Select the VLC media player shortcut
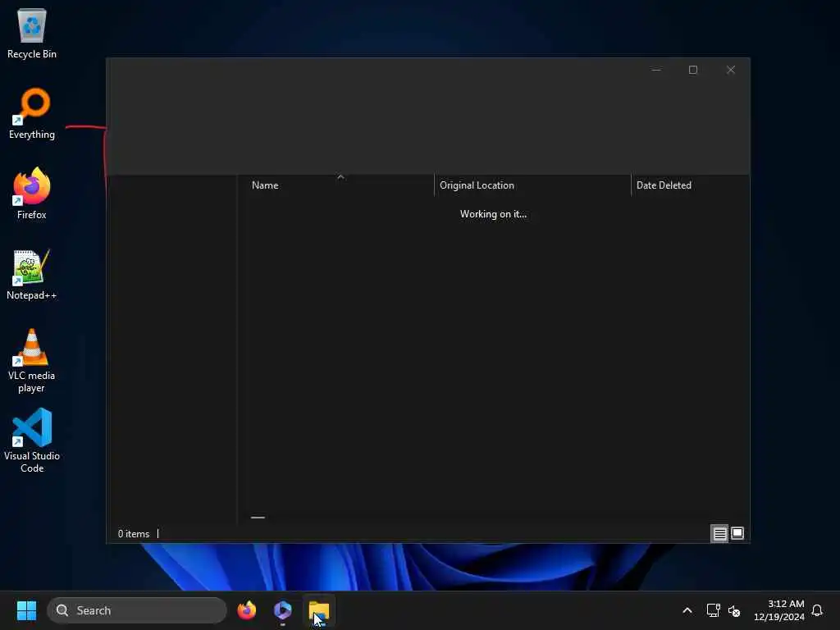Screen dimensions: 840x630 32,361
